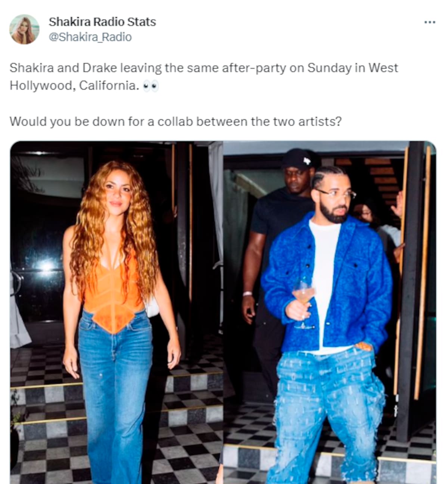
Task: Click the "Would you be down for a collab" line
Action: 175,122
